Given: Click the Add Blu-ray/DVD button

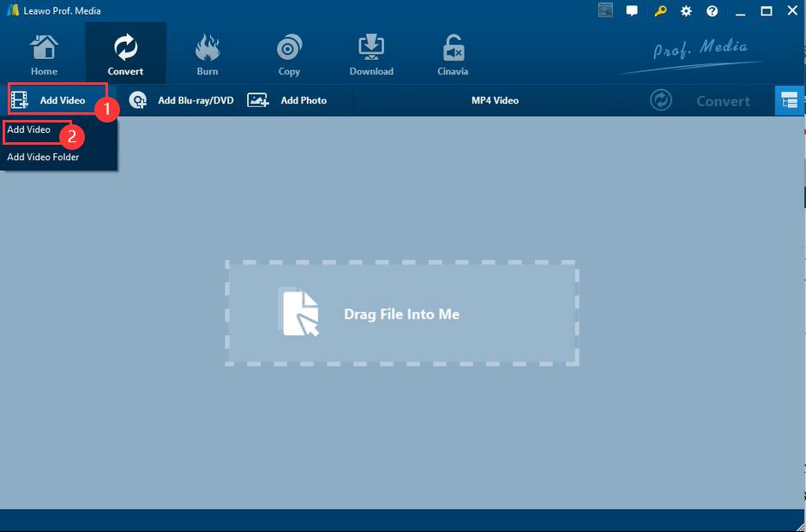Looking at the screenshot, I should pyautogui.click(x=180, y=100).
